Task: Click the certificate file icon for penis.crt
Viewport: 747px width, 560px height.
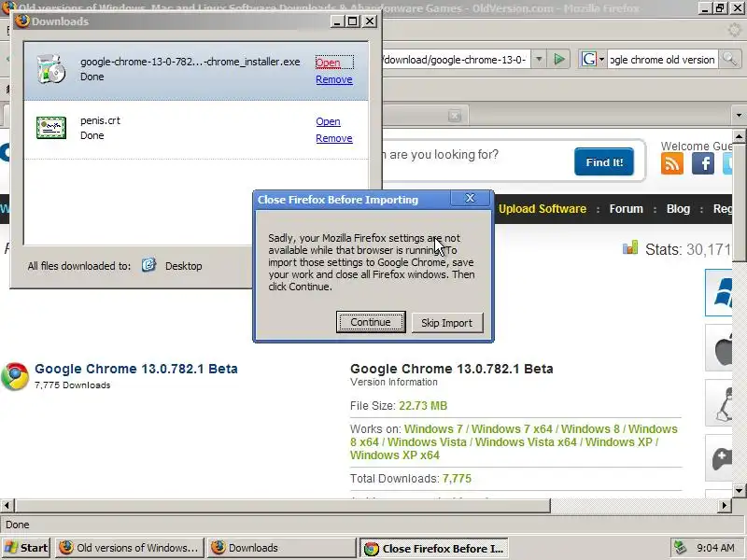Action: pyautogui.click(x=51, y=128)
